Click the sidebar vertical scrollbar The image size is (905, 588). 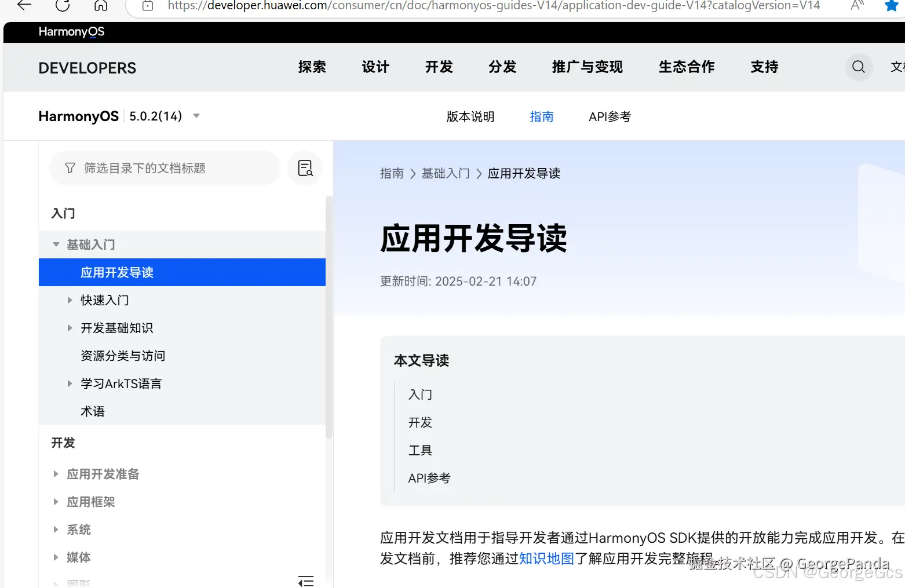coord(329,317)
